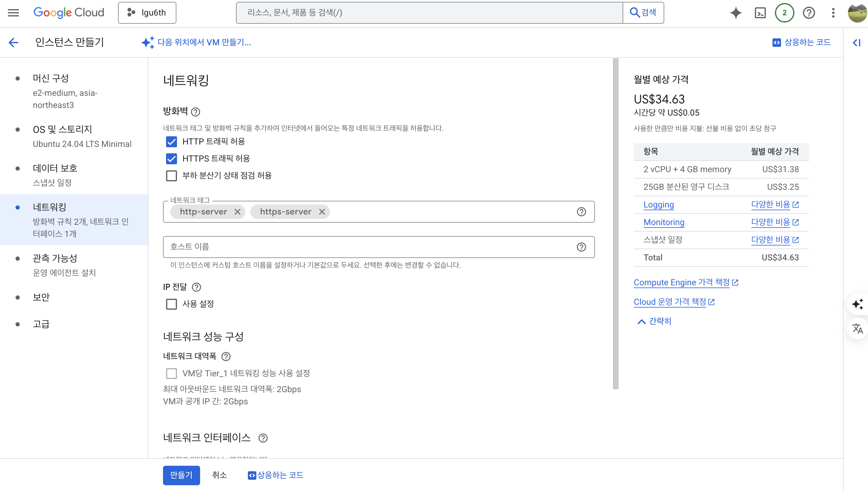Screen dimensions: 868x491
Task: Show help icon in network tags field
Action: 582,212
